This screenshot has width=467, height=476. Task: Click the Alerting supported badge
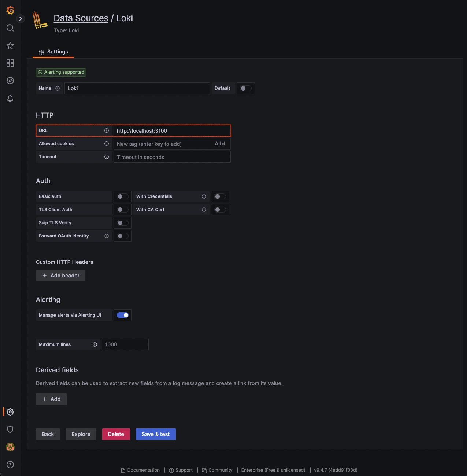61,72
